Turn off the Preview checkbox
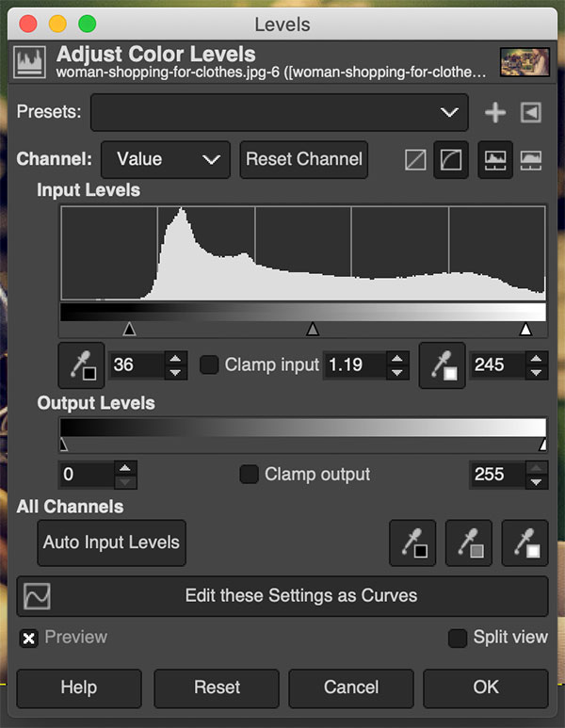Screen dimensions: 565x728 29,638
